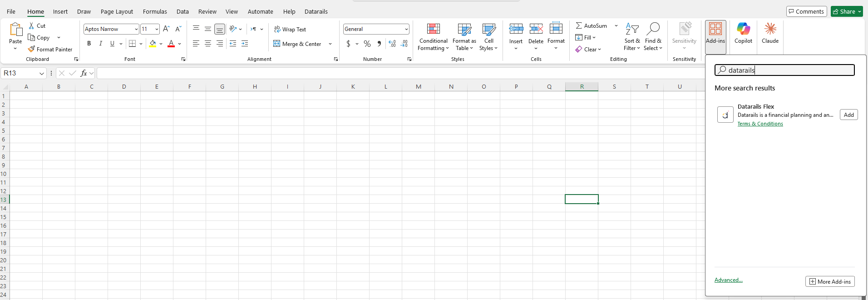This screenshot has width=868, height=300.
Task: Expand the Share button dropdown
Action: click(x=859, y=11)
